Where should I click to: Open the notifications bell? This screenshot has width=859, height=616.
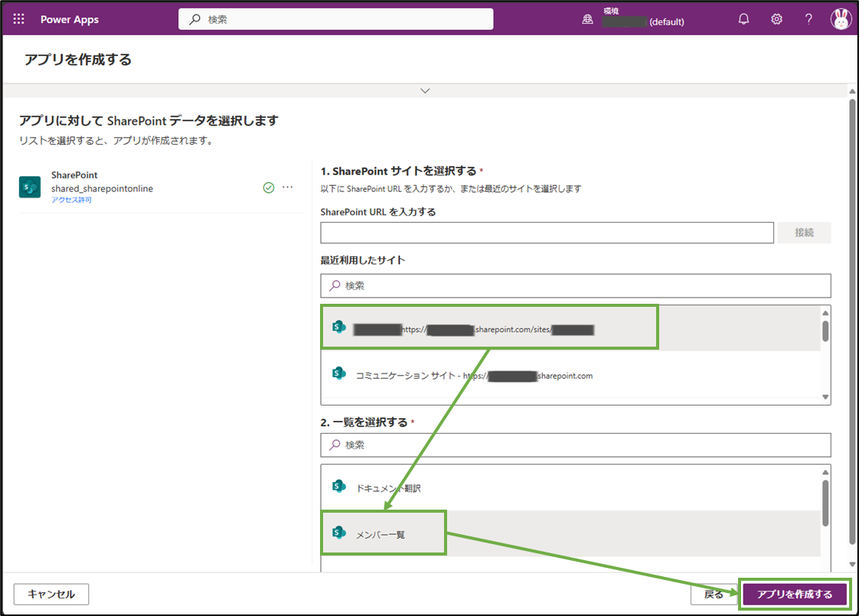pyautogui.click(x=743, y=19)
